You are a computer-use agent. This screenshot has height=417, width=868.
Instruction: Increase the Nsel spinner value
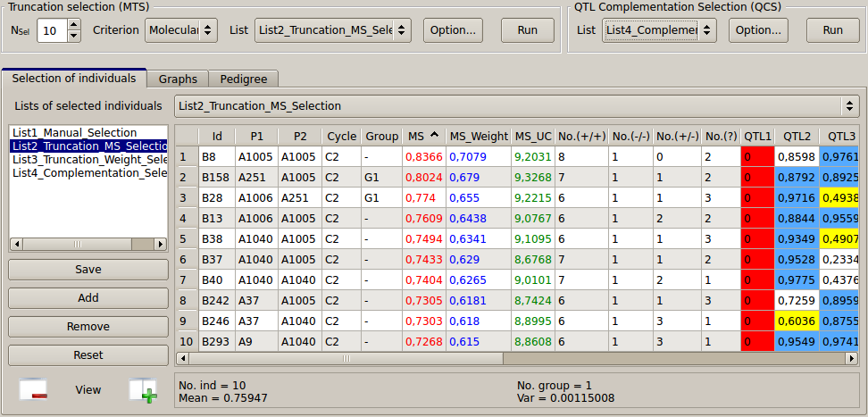[74, 25]
